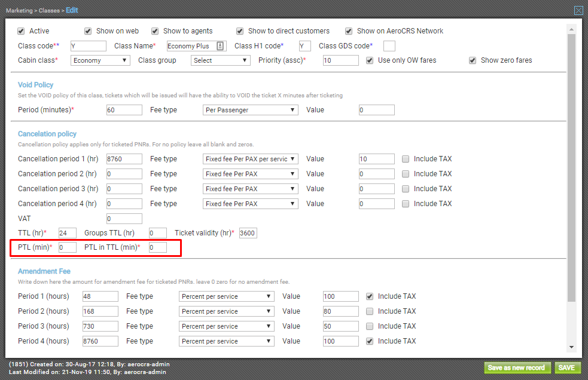Click the icon inside Class Name field
Image resolution: width=588 pixels, height=380 pixels.
[x=220, y=46]
